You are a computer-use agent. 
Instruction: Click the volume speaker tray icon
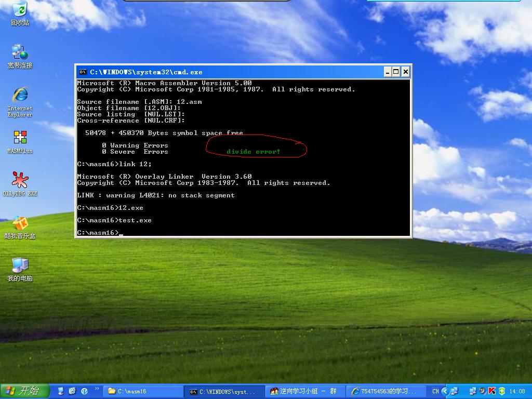(483, 391)
